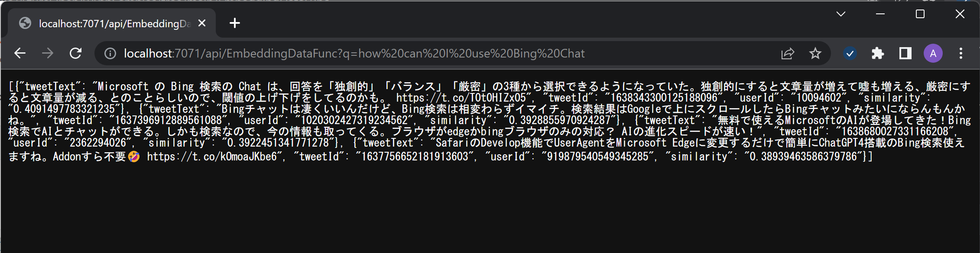Open the Extensions puzzle menu

click(878, 53)
